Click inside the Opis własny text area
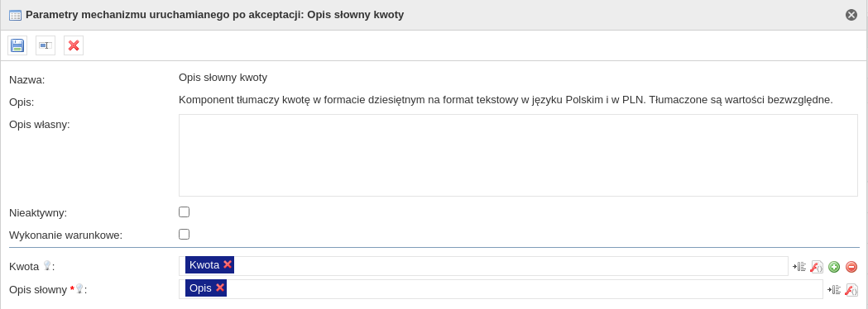 518,155
